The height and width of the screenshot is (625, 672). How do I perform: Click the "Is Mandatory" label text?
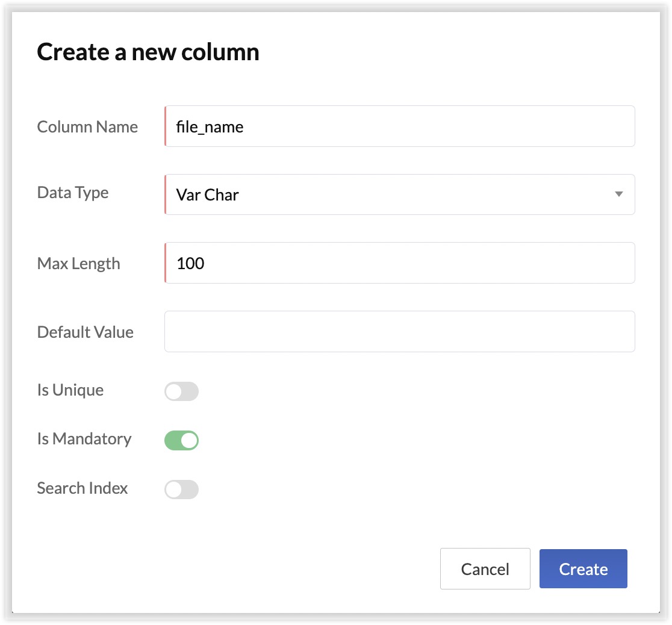click(84, 439)
